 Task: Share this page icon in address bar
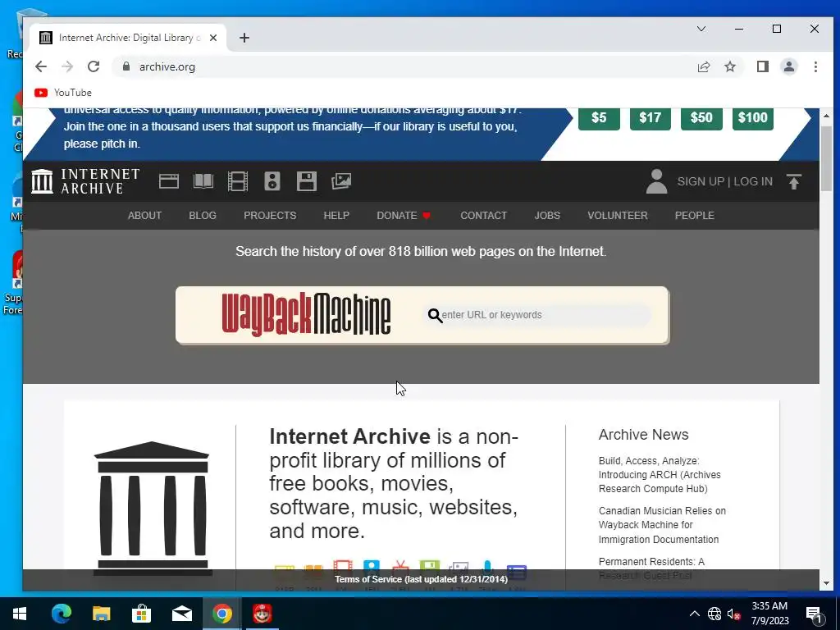[703, 66]
